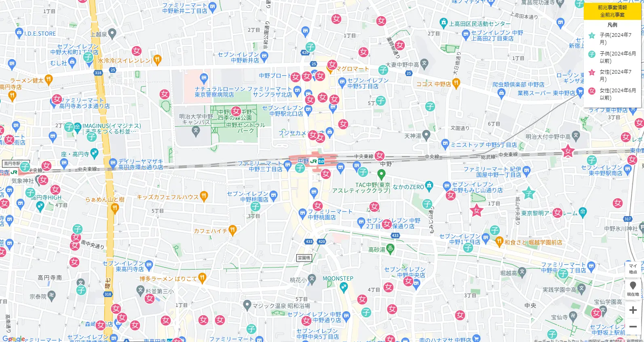This screenshot has width=644, height=342.
Task: Click the 業務スーパー 東中野店 cart icon
Action: click(x=580, y=92)
